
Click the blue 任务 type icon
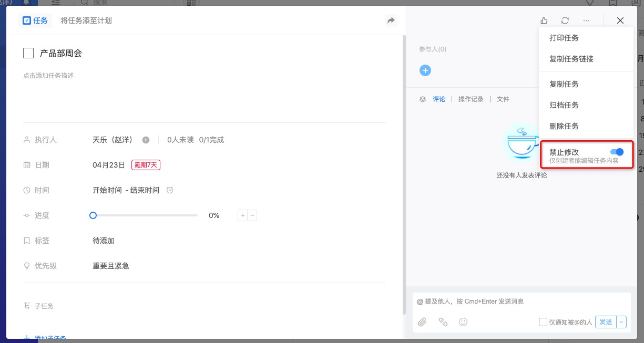tap(27, 20)
